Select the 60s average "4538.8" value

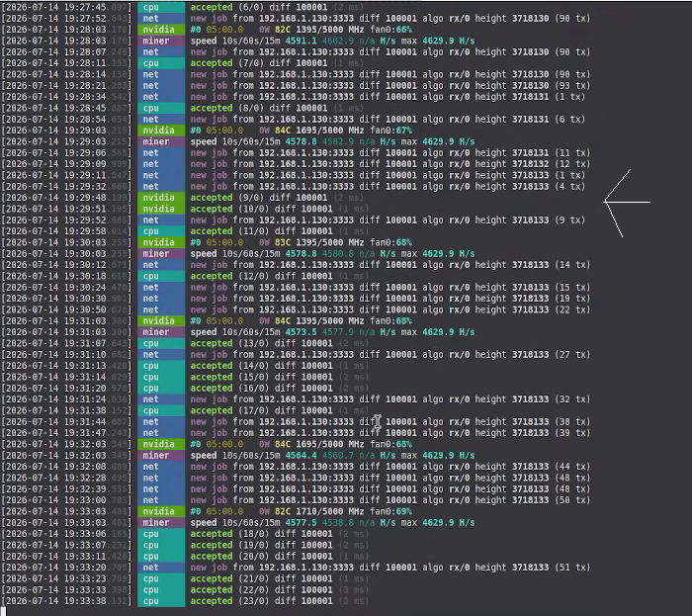[338, 523]
